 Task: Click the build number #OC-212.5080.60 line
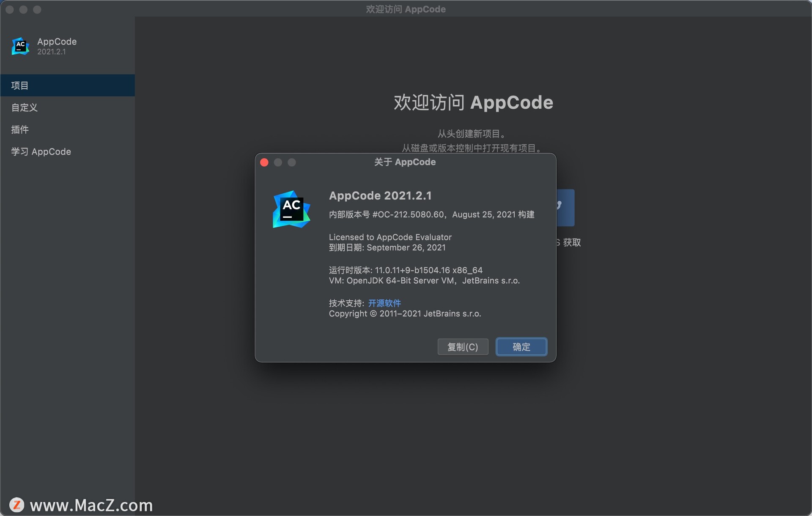(432, 214)
